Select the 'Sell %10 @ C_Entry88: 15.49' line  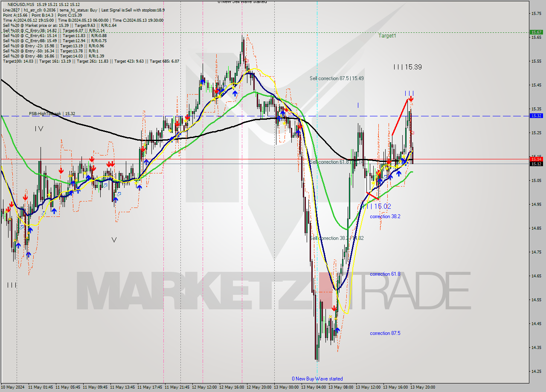click(x=55, y=40)
